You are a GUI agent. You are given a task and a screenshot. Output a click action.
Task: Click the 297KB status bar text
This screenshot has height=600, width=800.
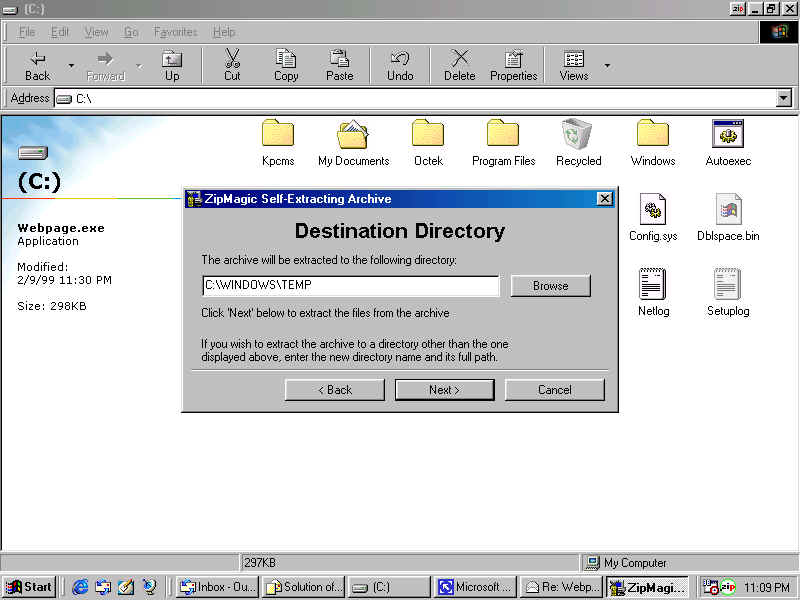260,563
